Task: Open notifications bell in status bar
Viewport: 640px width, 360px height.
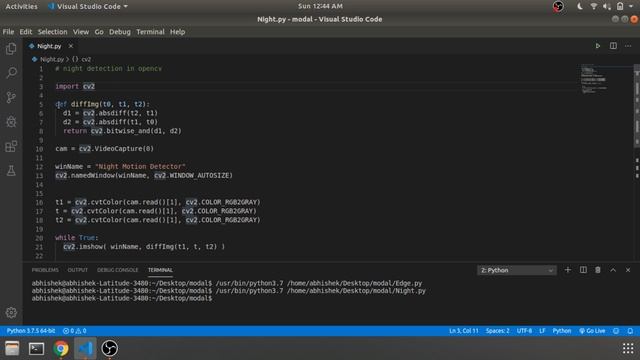Action: pyautogui.click(x=630, y=331)
